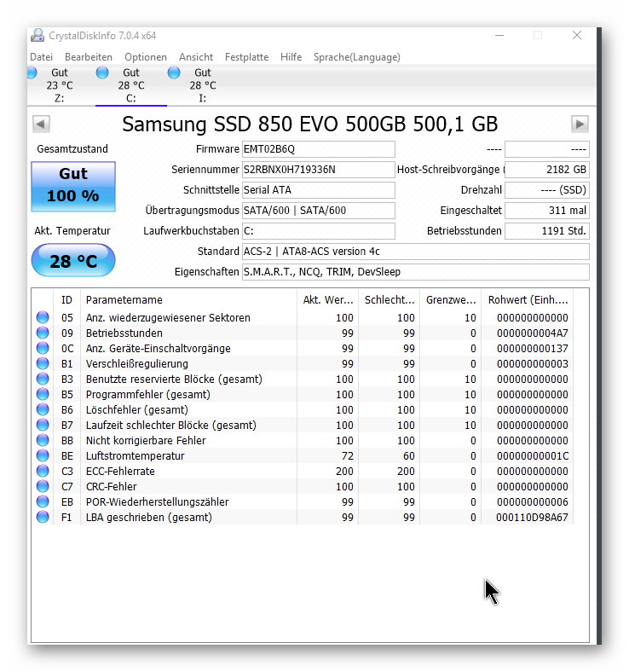Click status orb for Benutzte reservierte Blöcke row
This screenshot has height=672, width=629.
43,379
